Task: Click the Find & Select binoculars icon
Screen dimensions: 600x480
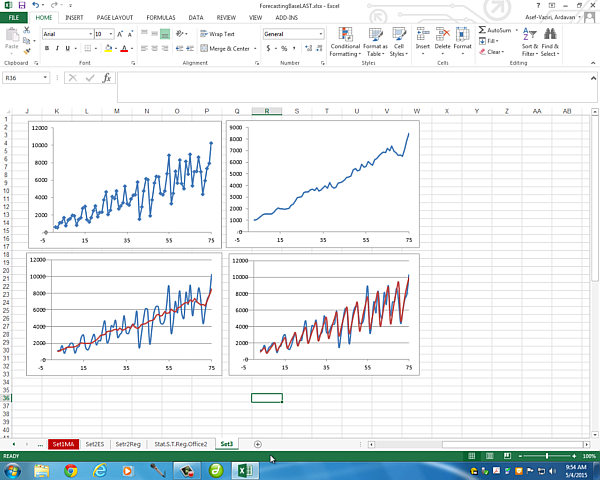Action: (x=550, y=34)
